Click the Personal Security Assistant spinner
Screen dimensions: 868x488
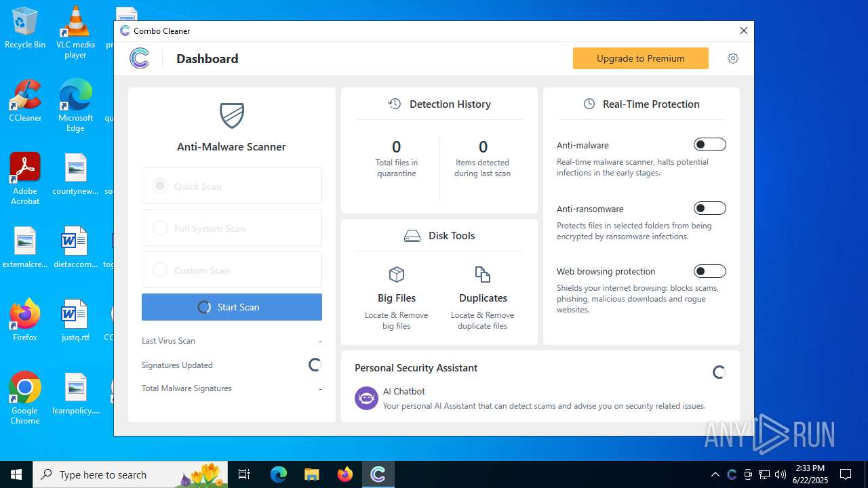719,372
